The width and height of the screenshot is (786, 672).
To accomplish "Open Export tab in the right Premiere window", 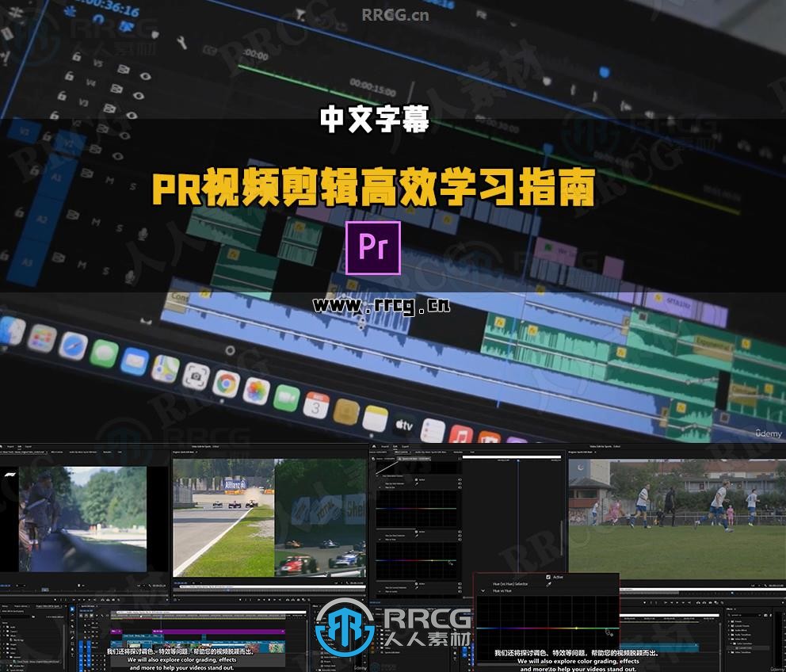I will point(406,446).
